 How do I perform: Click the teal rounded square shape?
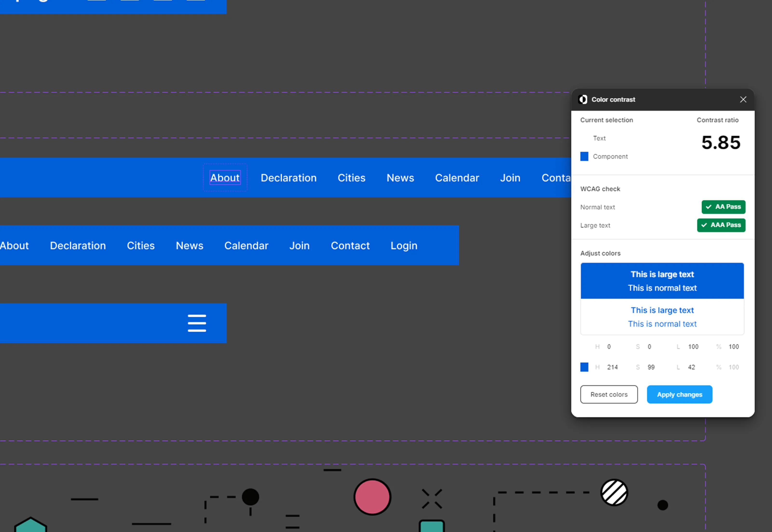click(x=432, y=526)
